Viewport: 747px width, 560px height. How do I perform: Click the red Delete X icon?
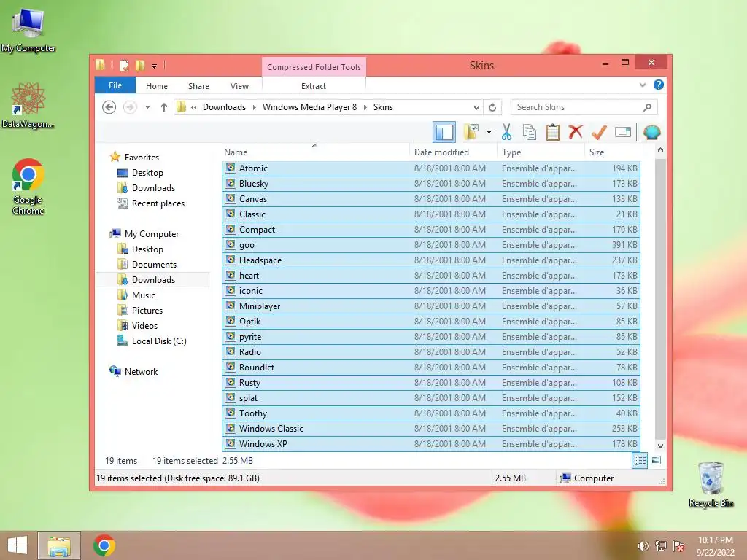pos(576,132)
